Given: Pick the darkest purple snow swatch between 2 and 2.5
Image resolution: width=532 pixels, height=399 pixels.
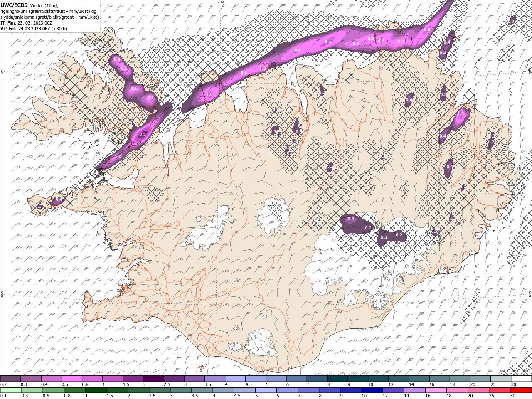Looking at the screenshot, I should [153, 379].
